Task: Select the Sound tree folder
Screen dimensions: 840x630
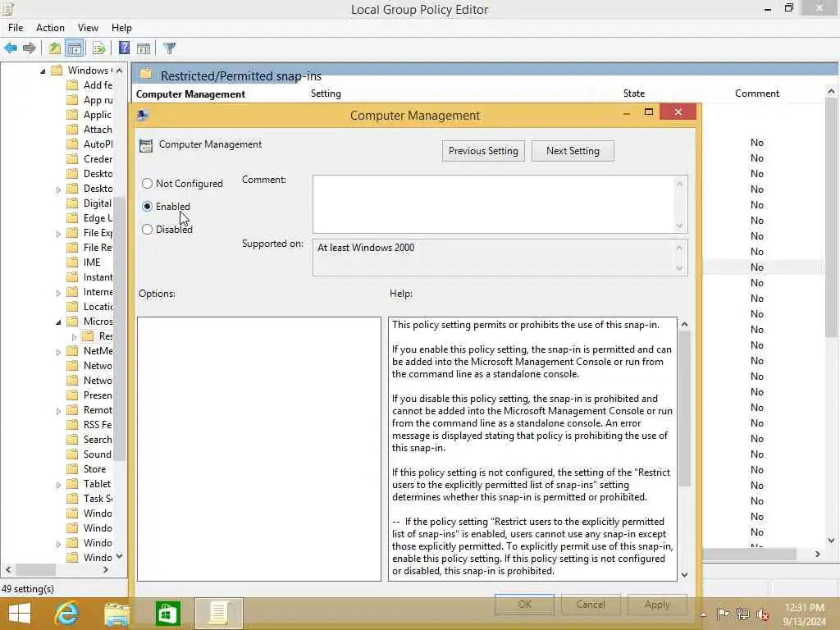Action: click(x=98, y=454)
